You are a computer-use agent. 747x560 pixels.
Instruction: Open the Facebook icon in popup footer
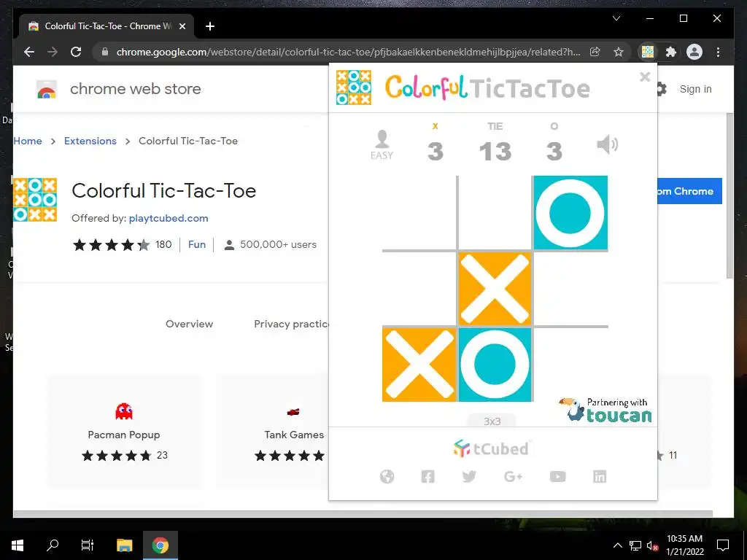point(427,476)
